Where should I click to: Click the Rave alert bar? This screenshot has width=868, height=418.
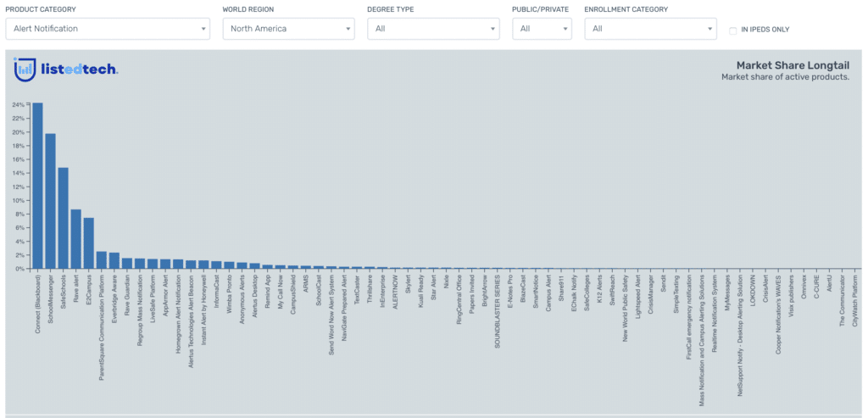click(75, 239)
